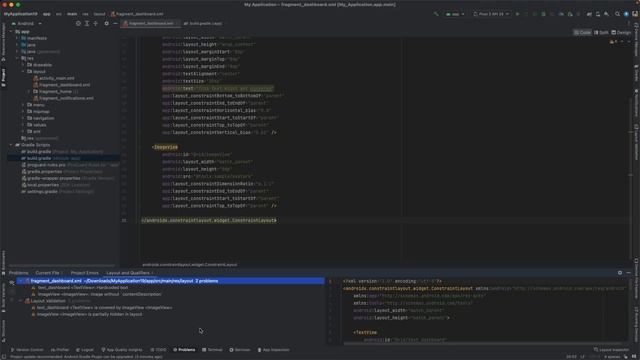
Task: Minimize the Problems tool window
Action: pos(629,273)
